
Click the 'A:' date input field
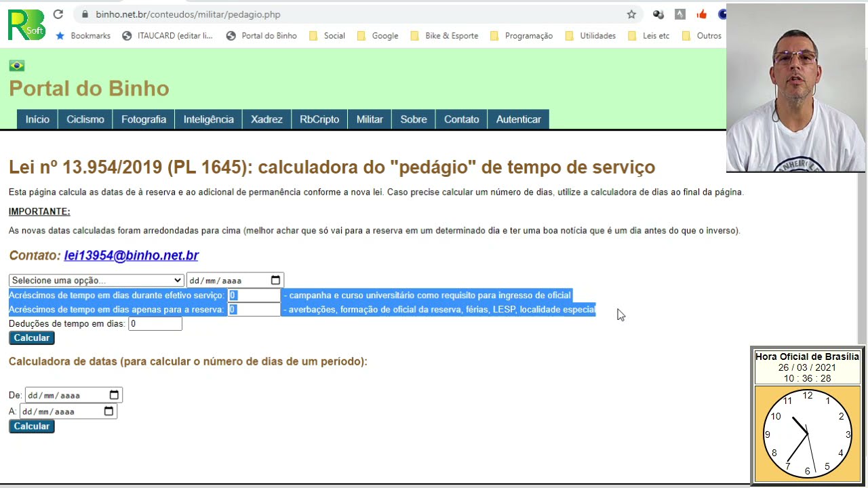pyautogui.click(x=68, y=411)
